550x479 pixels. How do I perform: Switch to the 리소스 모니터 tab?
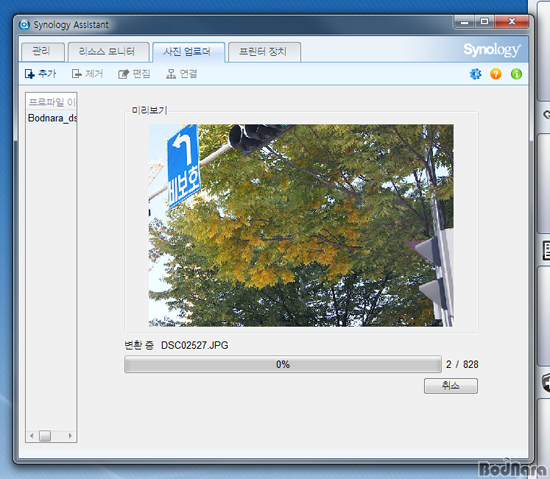pyautogui.click(x=108, y=52)
